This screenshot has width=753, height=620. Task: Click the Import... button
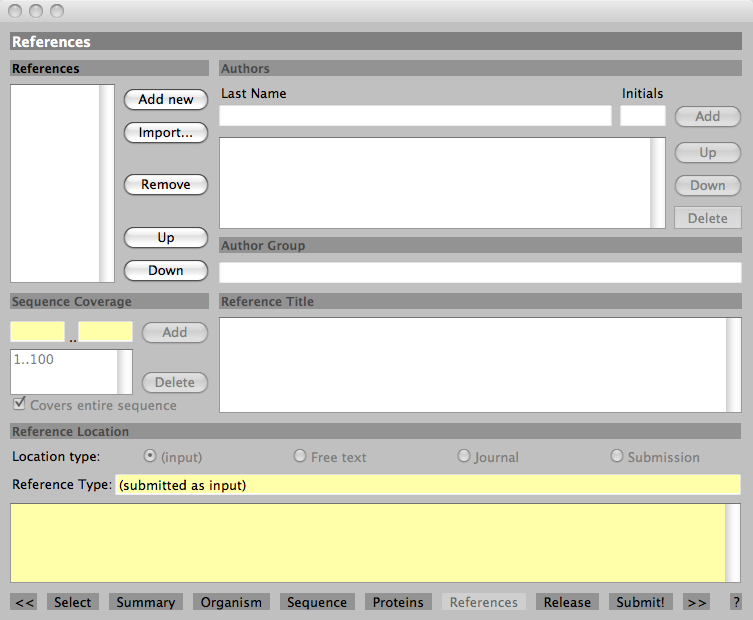(166, 132)
